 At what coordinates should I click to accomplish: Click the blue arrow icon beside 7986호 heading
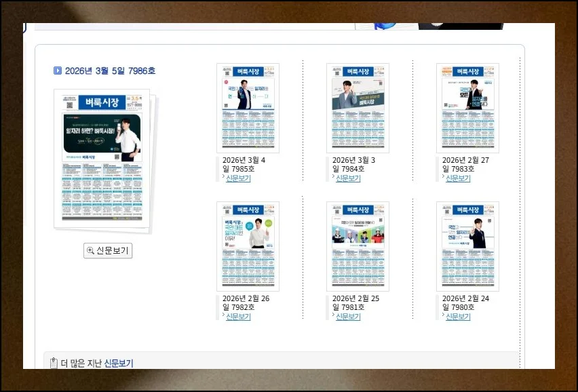click(58, 71)
